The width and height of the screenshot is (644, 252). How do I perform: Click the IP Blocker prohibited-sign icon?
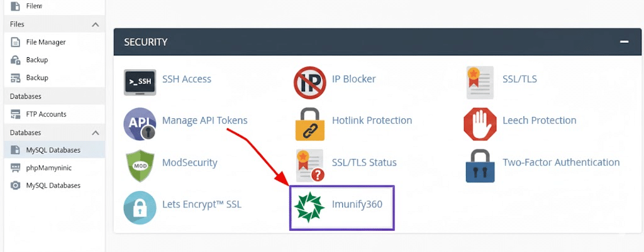point(309,82)
